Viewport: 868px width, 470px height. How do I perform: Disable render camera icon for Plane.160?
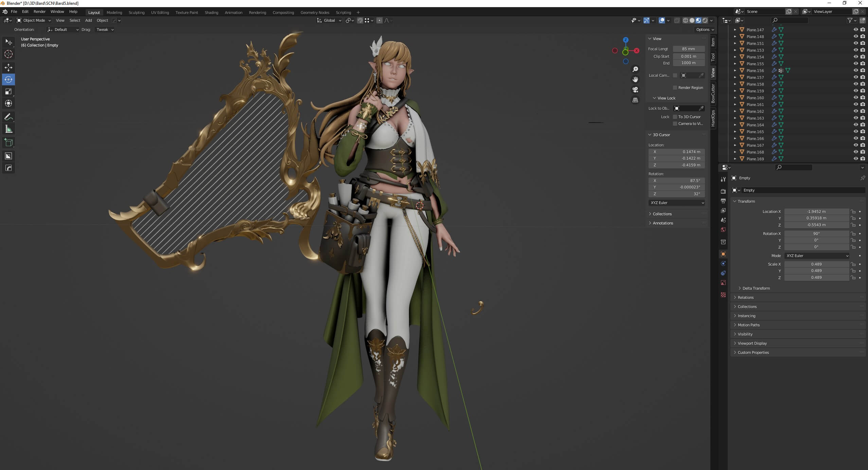click(x=863, y=97)
